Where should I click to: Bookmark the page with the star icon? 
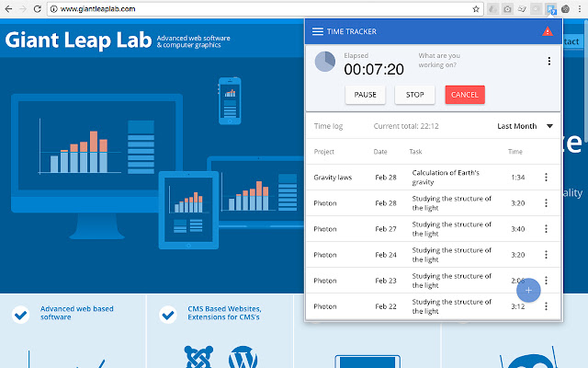[476, 9]
